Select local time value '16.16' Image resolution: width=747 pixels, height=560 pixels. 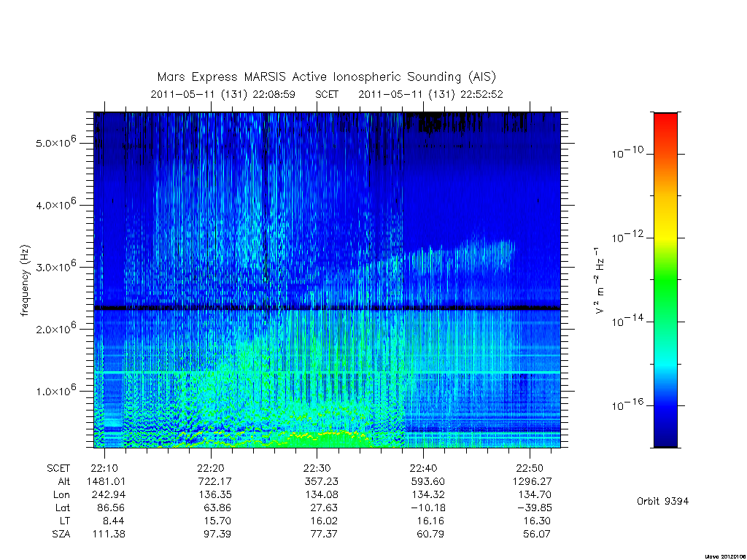(x=430, y=521)
